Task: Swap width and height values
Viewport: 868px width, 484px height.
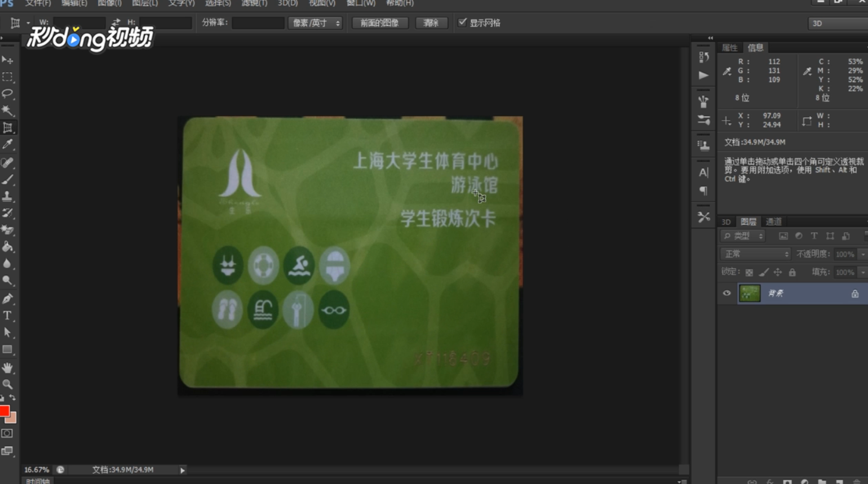Action: 116,23
